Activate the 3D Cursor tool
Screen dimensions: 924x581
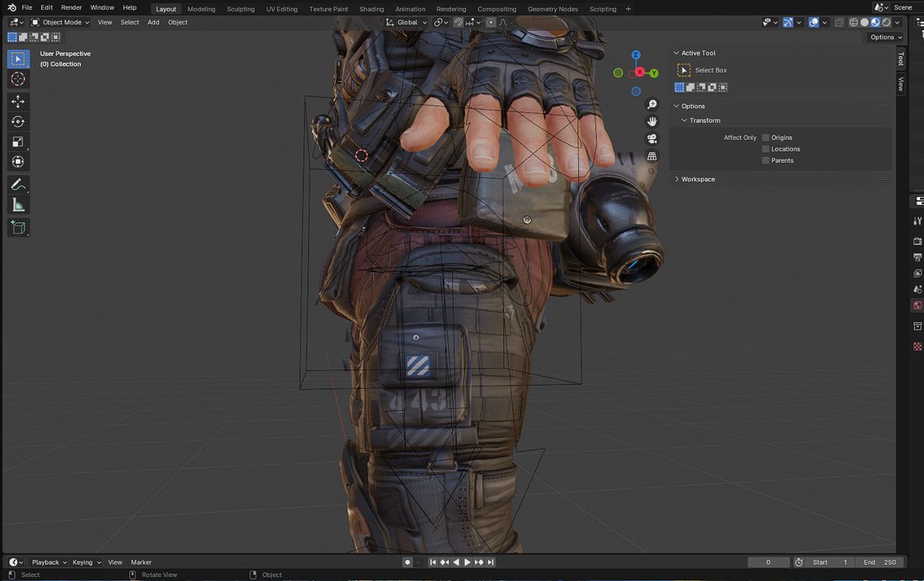(18, 78)
